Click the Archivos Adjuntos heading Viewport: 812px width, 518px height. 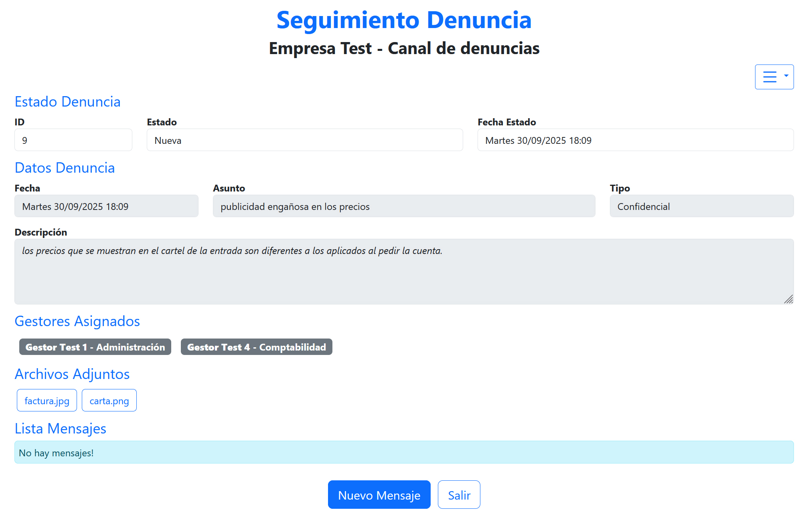click(x=72, y=374)
